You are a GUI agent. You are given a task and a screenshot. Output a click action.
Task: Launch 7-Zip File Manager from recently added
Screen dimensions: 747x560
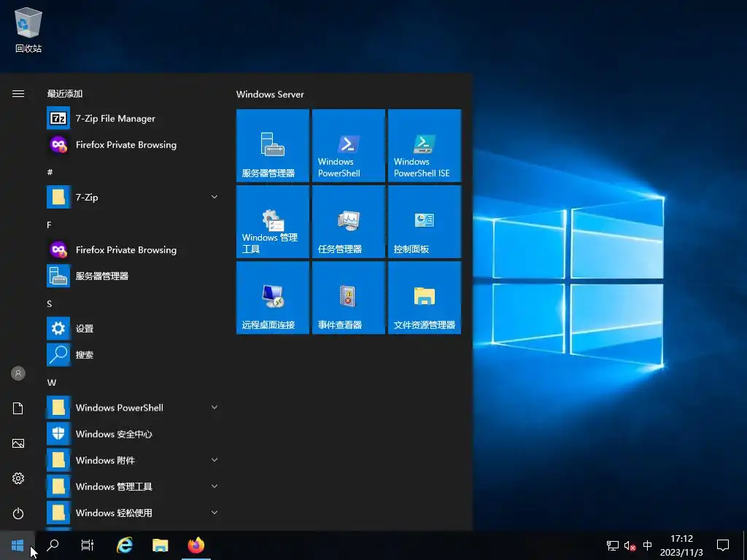click(133, 119)
